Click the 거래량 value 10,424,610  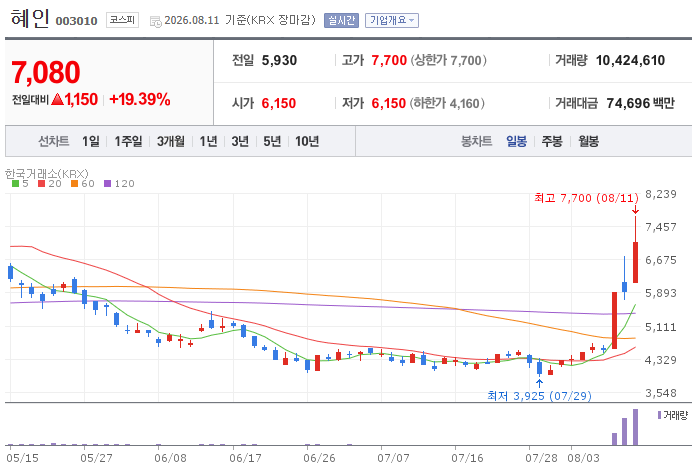pyautogui.click(x=630, y=60)
